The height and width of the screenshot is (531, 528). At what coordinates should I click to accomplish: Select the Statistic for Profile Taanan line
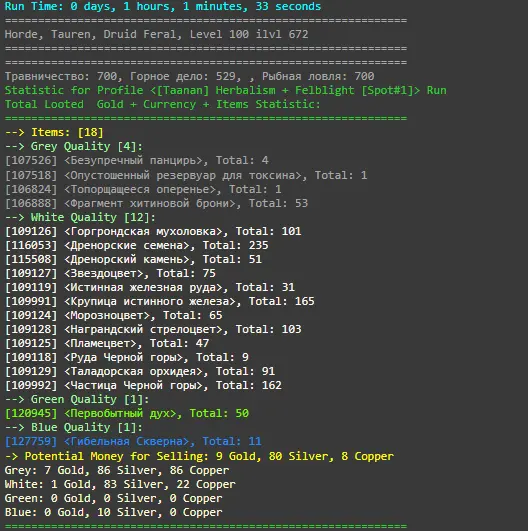pyautogui.click(x=226, y=90)
